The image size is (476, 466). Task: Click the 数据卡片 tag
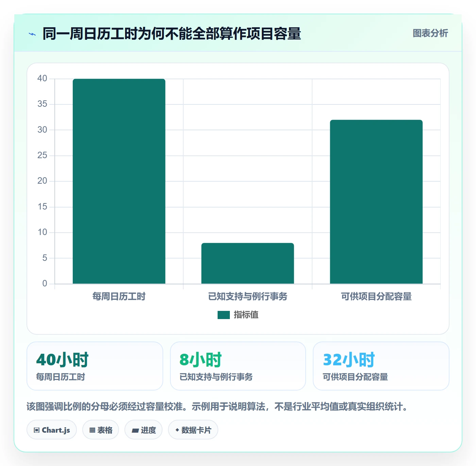click(x=193, y=430)
